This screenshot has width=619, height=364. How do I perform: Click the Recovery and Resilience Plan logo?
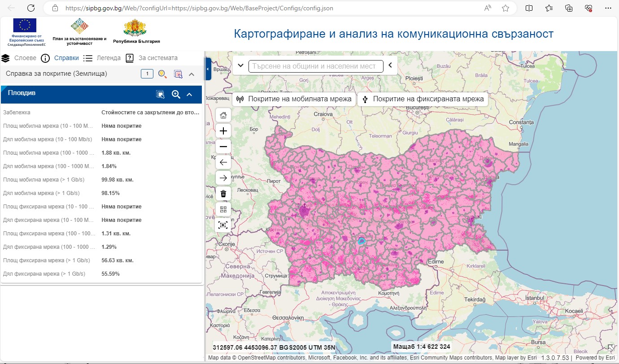(x=79, y=32)
